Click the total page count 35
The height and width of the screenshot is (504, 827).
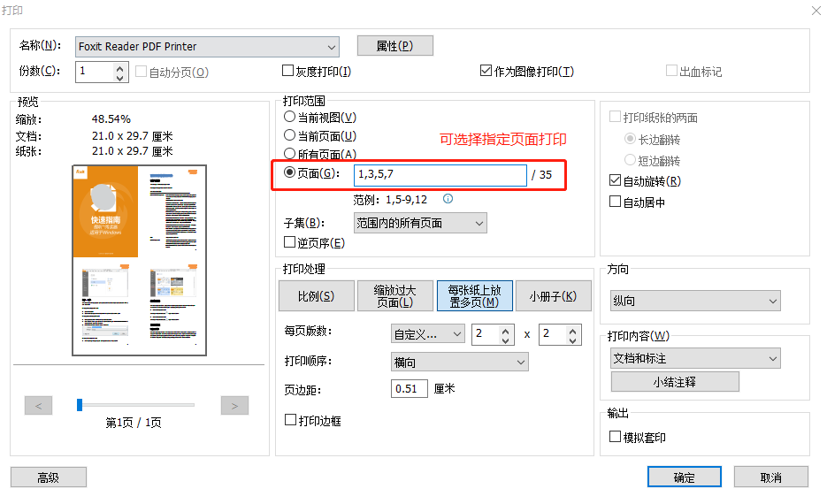(x=546, y=175)
